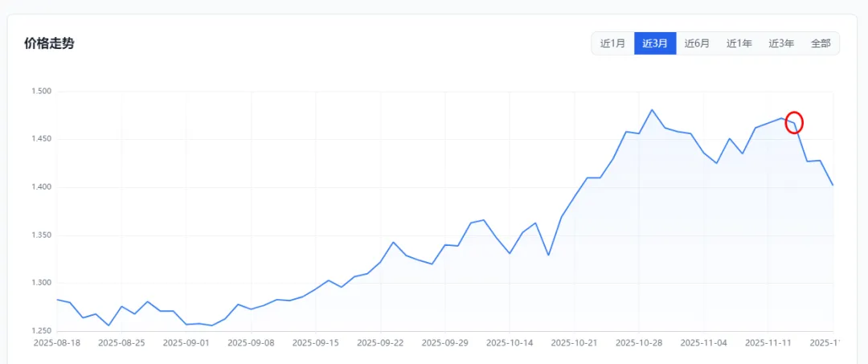Click the 2025-11-11 date label
The width and height of the screenshot is (868, 364).
(x=768, y=342)
